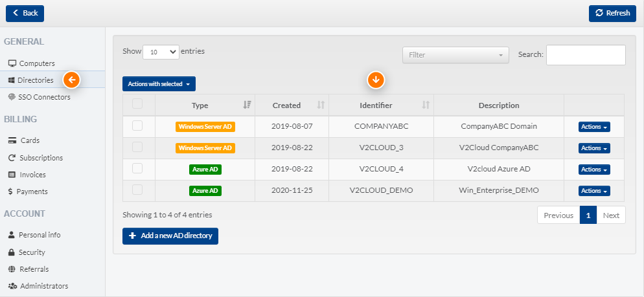The image size is (644, 297).
Task: Click the Description column header
Action: click(499, 105)
